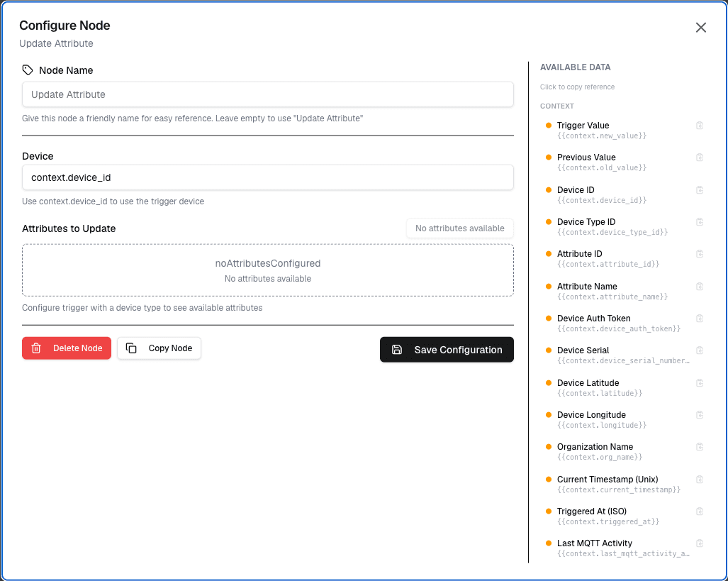Click copy icon for Triggered At (ISO)
This screenshot has height=581, width=728.
point(700,511)
